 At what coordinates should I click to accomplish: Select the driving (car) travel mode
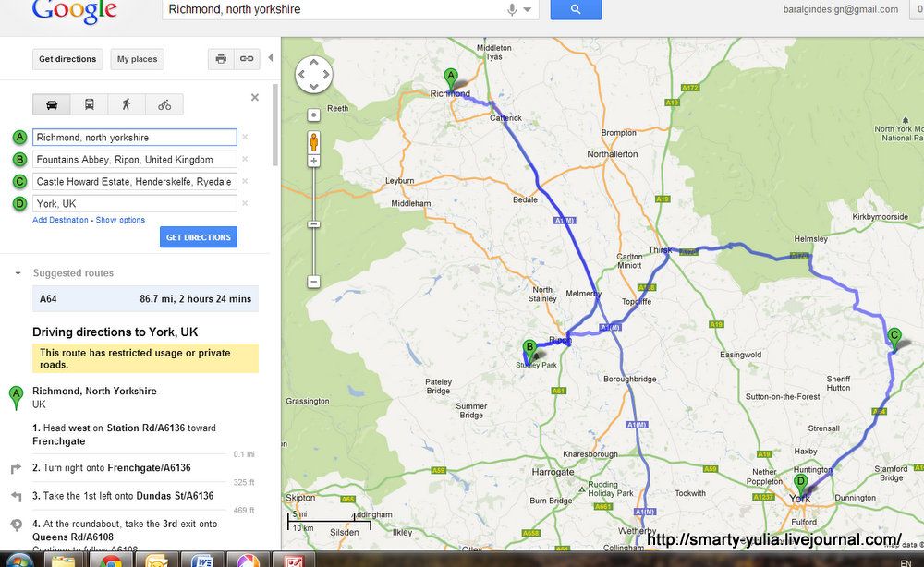[51, 104]
